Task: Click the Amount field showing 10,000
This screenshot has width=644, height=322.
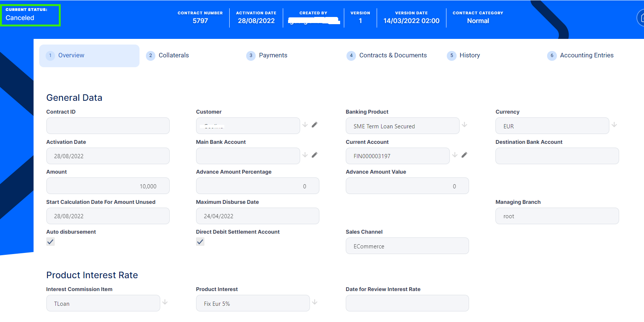Action: pyautogui.click(x=108, y=186)
